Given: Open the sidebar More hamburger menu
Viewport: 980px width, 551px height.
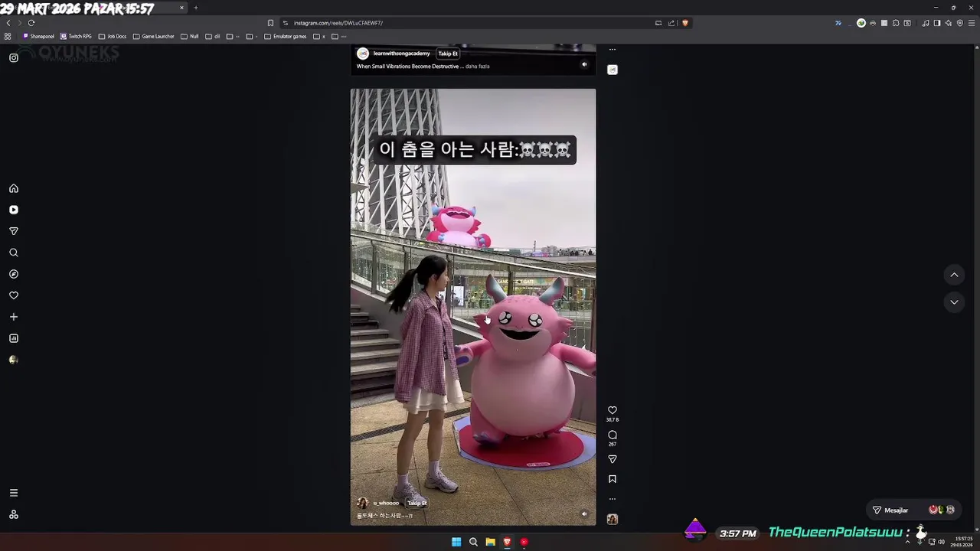Looking at the screenshot, I should point(14,493).
